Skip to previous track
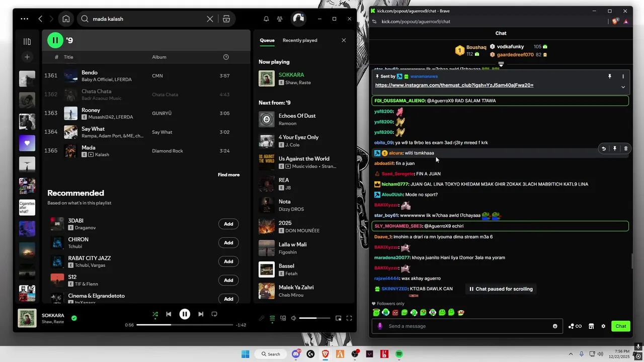The height and width of the screenshot is (362, 644). coord(169,314)
